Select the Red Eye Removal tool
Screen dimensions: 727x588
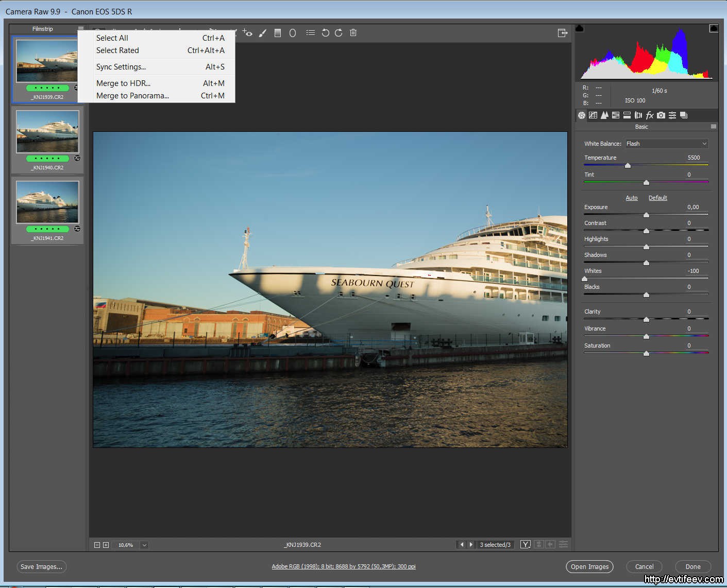coord(248,33)
